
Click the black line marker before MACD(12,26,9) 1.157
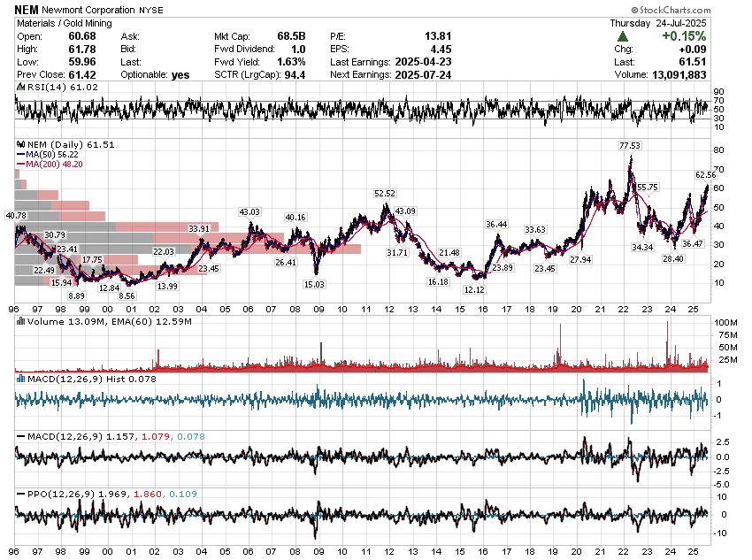point(20,437)
